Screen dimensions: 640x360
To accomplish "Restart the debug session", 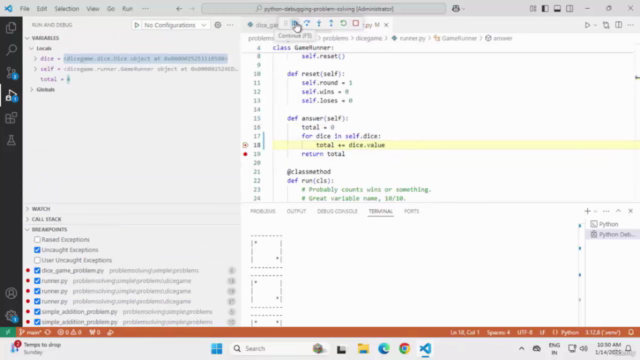I will click(343, 24).
